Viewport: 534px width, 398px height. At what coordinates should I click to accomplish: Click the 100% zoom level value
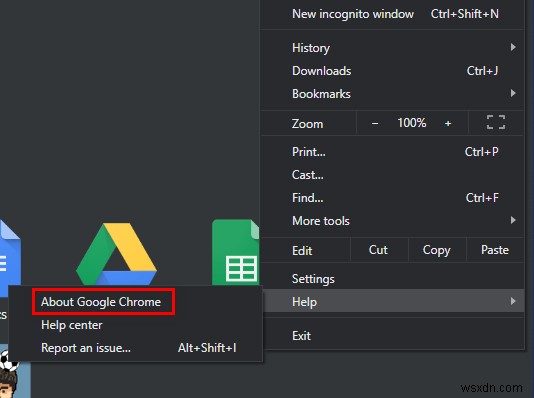(x=412, y=123)
